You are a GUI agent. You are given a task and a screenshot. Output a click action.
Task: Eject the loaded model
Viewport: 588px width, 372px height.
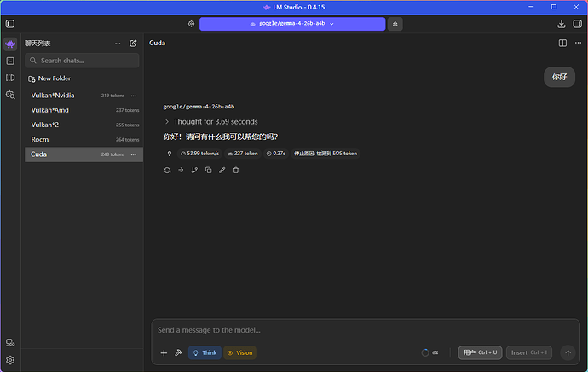point(395,24)
